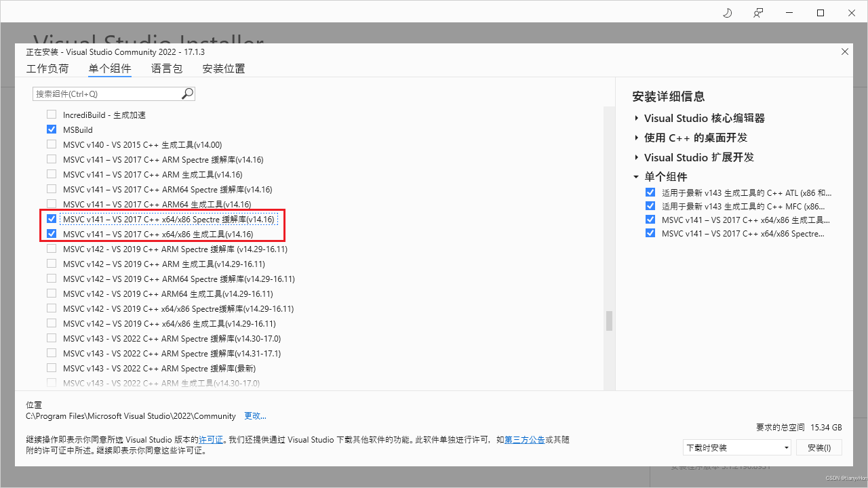This screenshot has height=488, width=868.
Task: Uncheck MSVC v141 x64/x86 生成工具(v14.16)
Action: [x=52, y=234]
